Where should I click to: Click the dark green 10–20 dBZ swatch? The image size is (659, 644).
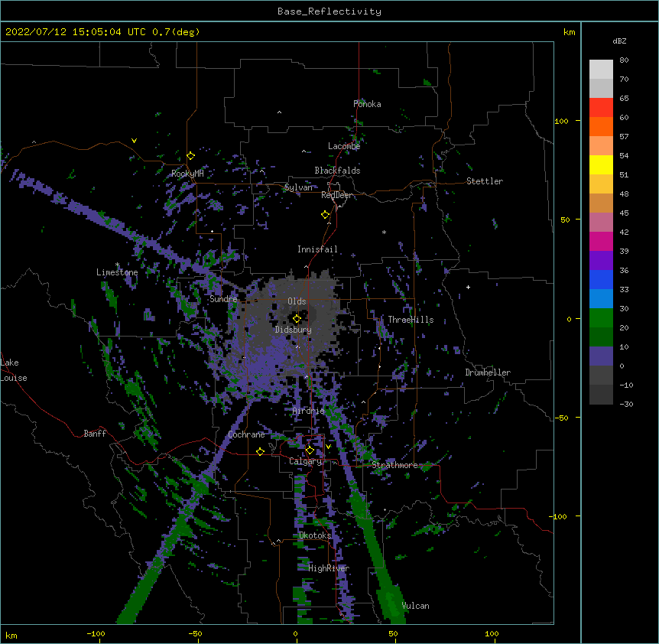[x=601, y=337]
